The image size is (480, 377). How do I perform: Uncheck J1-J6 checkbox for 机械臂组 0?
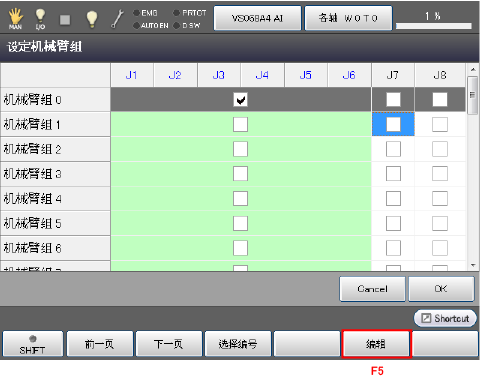(x=240, y=99)
